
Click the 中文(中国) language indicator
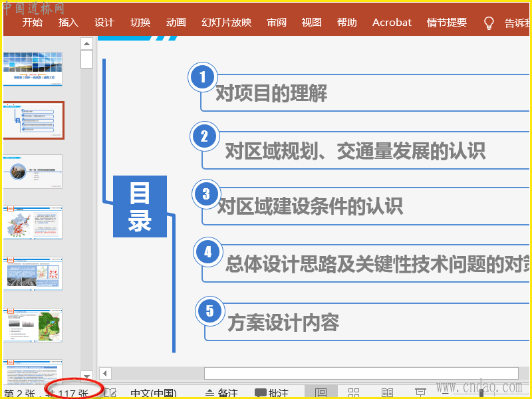point(154,394)
